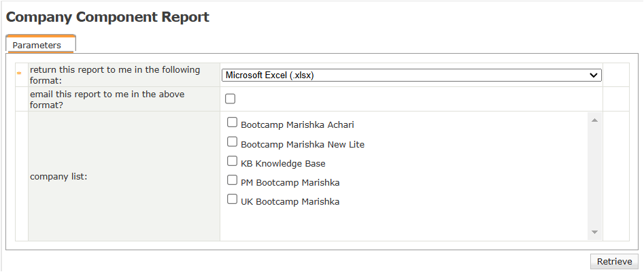Tick the Bootcamp Marishka New Lite checkbox

coord(232,142)
